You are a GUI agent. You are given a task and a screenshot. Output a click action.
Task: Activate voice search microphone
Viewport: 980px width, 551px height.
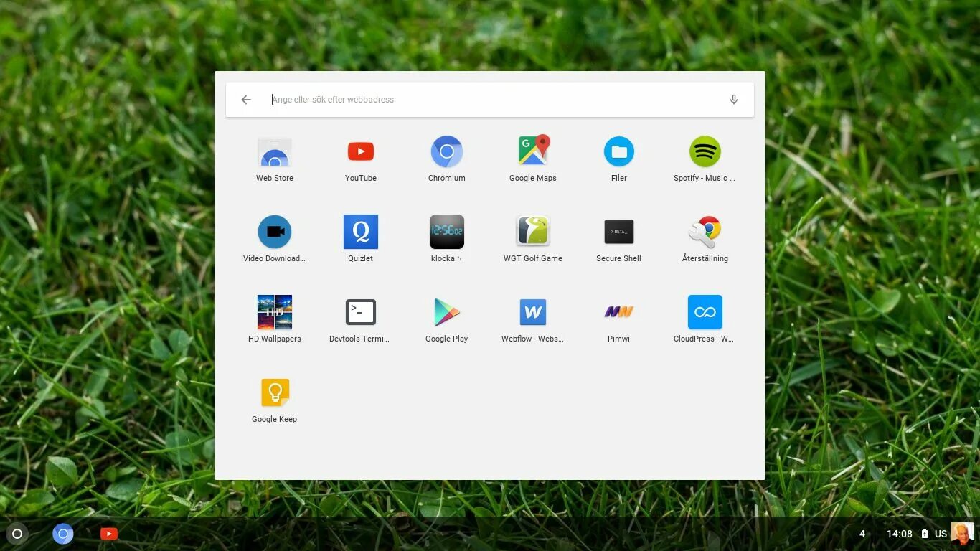click(734, 100)
